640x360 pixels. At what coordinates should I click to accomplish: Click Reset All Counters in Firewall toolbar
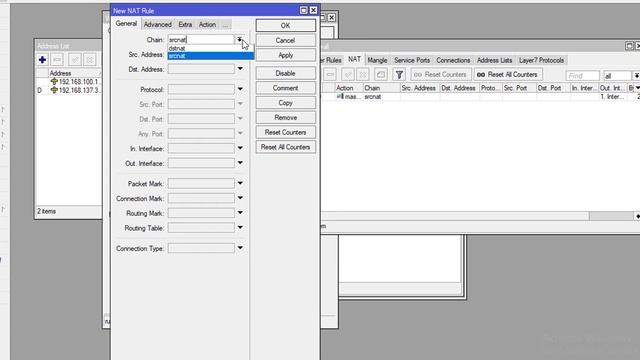point(508,75)
